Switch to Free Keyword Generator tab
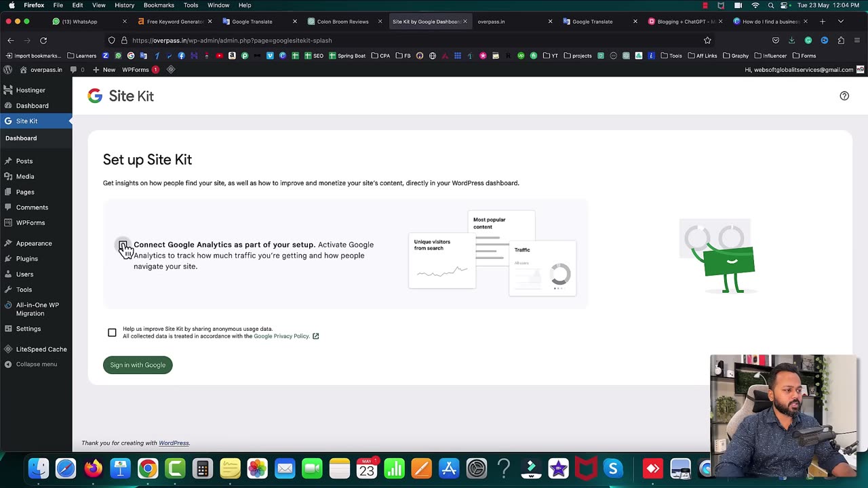The height and width of the screenshot is (488, 868). (173, 22)
